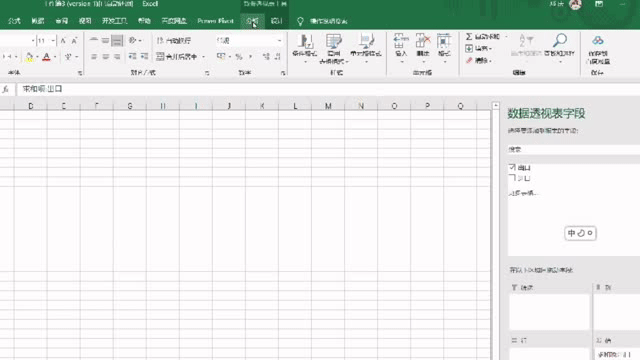The width and height of the screenshot is (640, 360).
Task: Click the center horizontally icon
Action: [105, 56]
